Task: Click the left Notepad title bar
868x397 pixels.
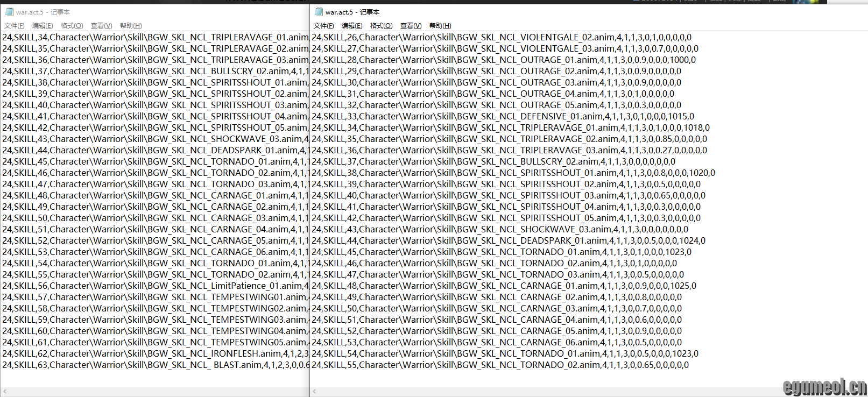Action: click(x=161, y=12)
